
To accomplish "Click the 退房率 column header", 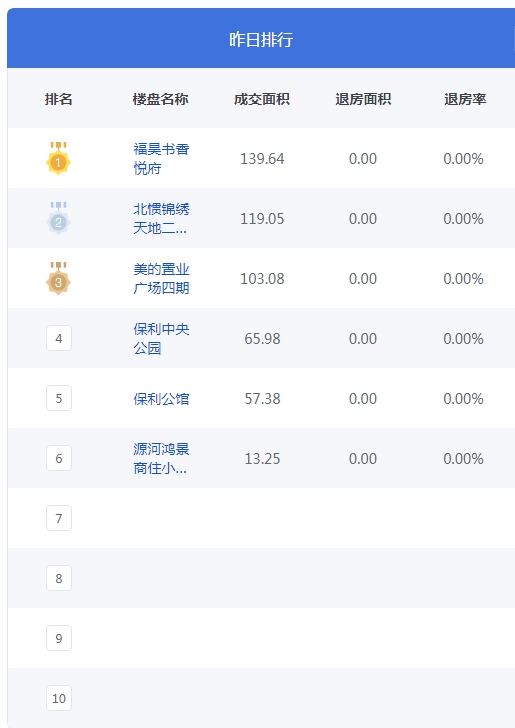I will coord(465,99).
